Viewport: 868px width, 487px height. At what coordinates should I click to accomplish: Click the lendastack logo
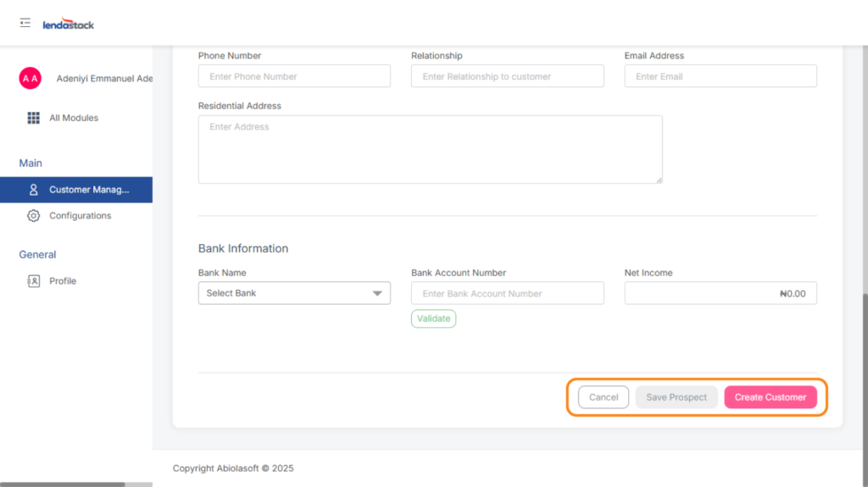69,24
